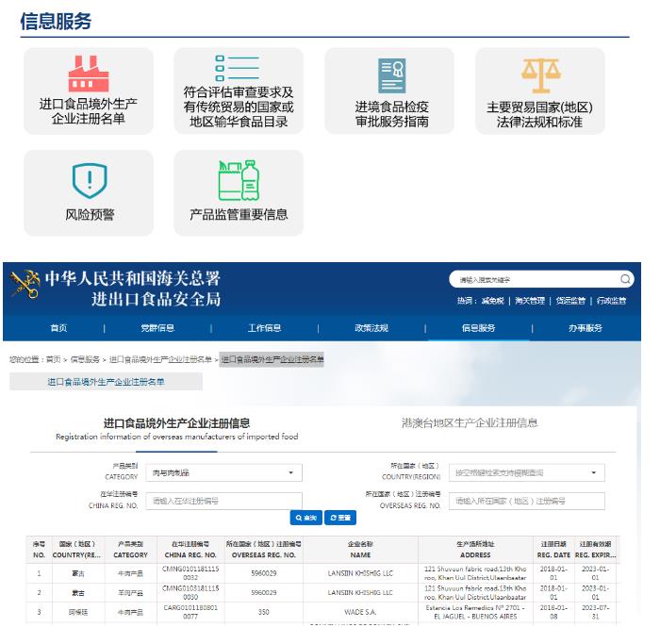This screenshot has width=660, height=644.
Task: Open 进口食品境外生产企业注册名单 card label
Action: [89, 111]
